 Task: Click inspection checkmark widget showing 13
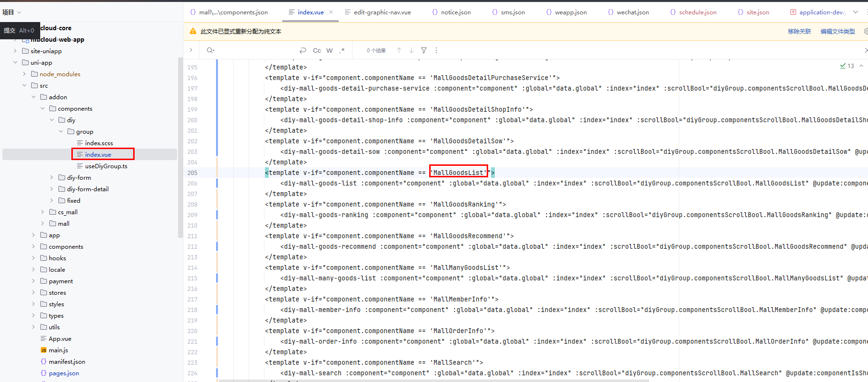point(847,66)
